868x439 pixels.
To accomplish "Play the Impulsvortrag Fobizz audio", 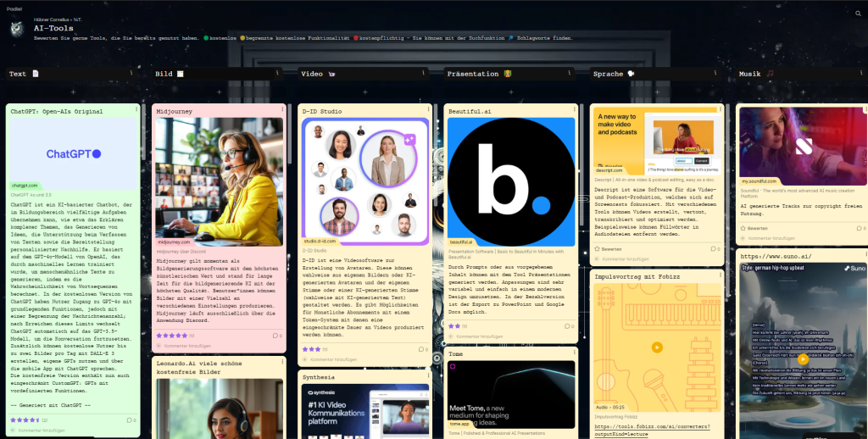I will click(x=657, y=347).
